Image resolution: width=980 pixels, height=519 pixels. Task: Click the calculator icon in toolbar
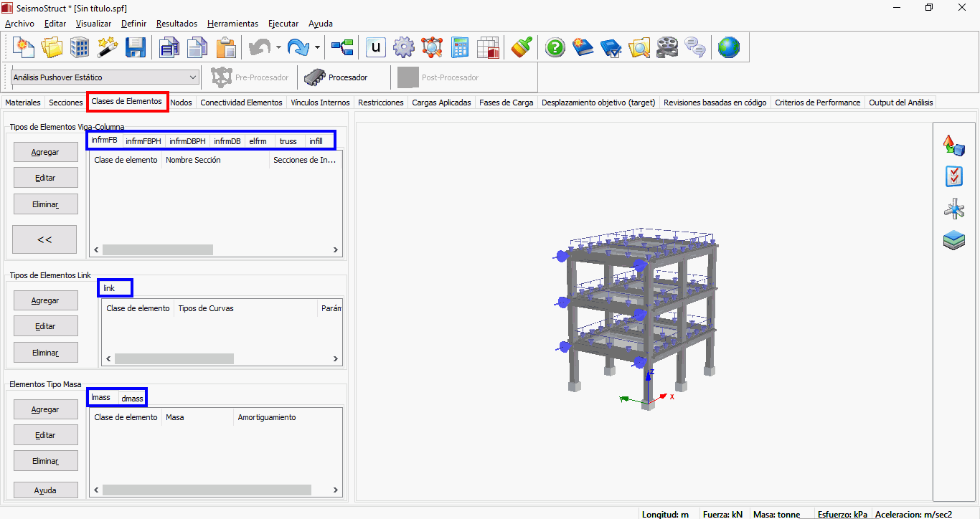[x=460, y=48]
